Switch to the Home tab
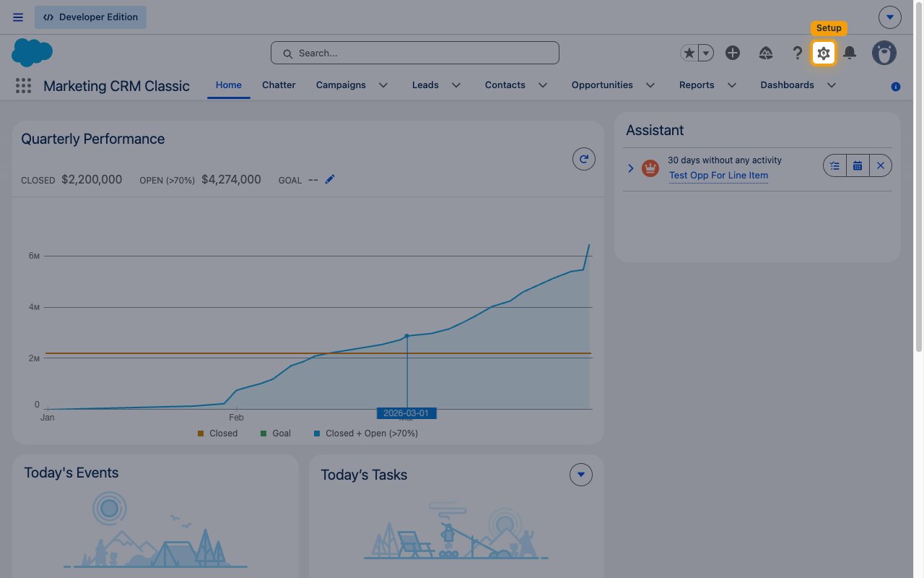This screenshot has height=578, width=924. 229,85
